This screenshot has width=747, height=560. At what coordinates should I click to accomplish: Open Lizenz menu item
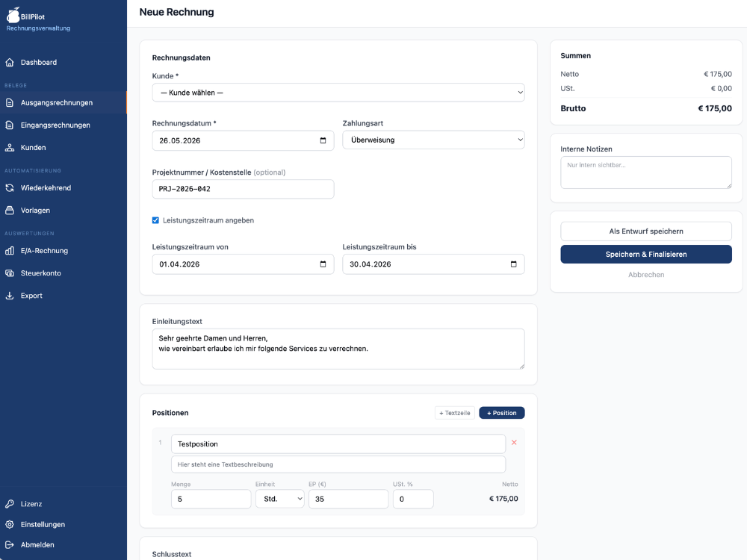pos(63,504)
